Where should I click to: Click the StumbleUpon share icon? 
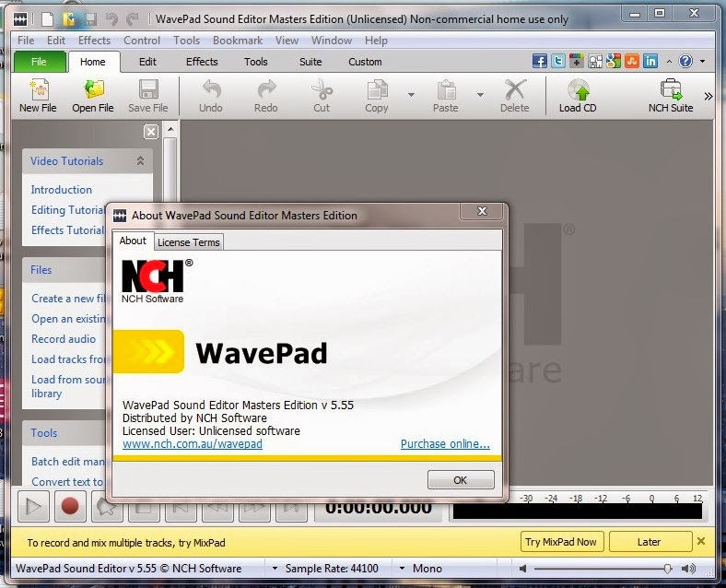632,61
